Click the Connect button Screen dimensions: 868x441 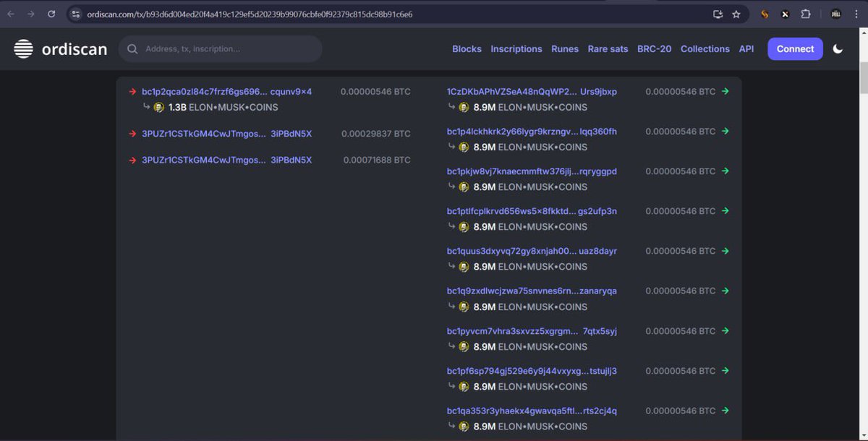[795, 49]
